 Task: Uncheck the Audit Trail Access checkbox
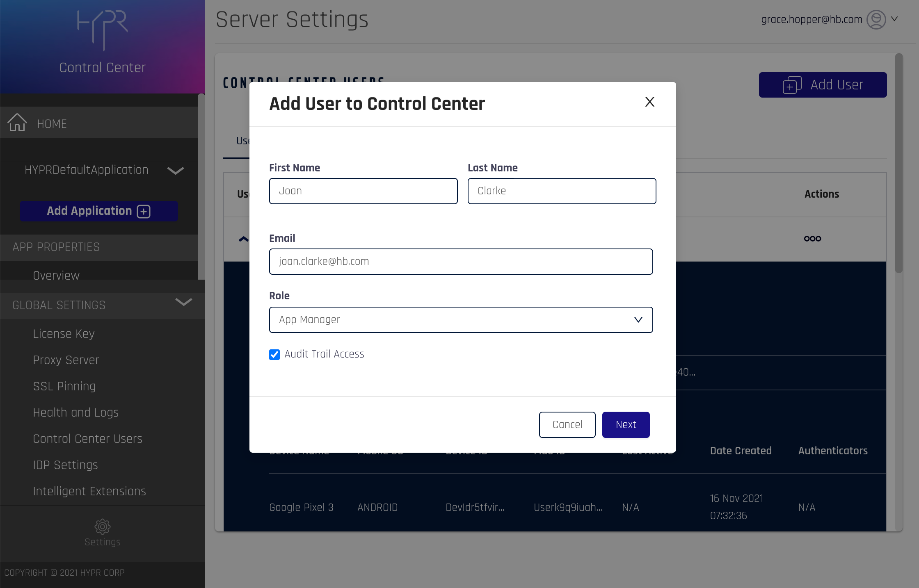[x=274, y=354]
